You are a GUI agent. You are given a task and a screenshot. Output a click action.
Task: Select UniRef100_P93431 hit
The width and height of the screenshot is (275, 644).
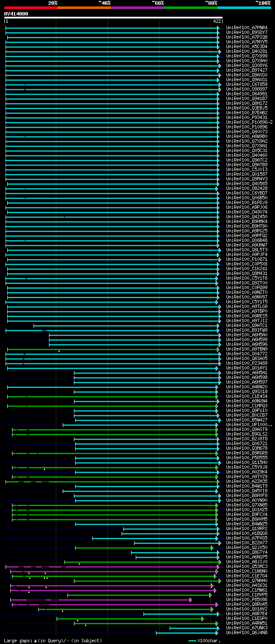tap(247, 117)
